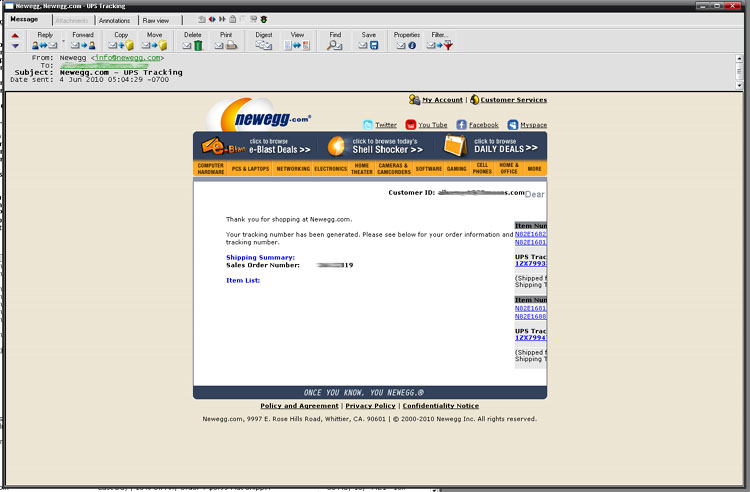
Task: Open the Electronics category
Action: [x=331, y=168]
